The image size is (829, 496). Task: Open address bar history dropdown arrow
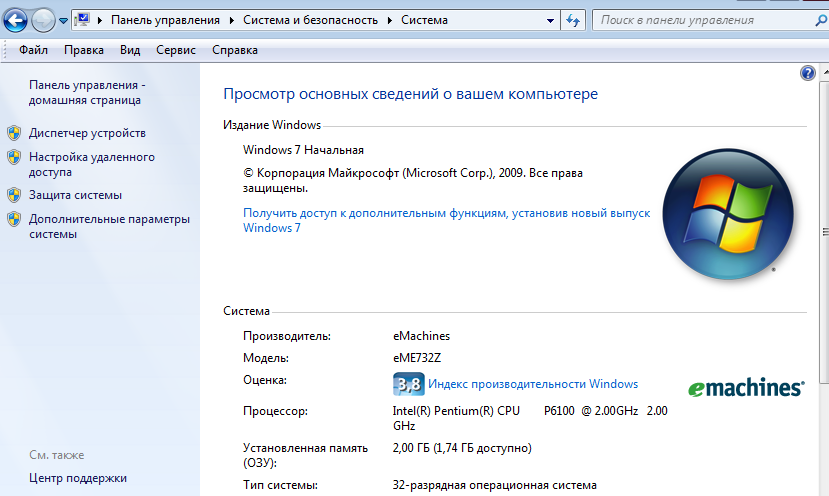[550, 21]
